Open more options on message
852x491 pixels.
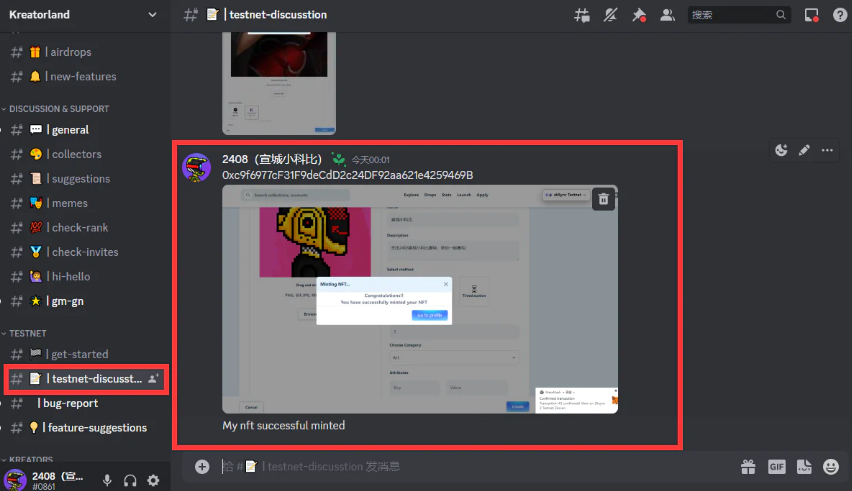click(x=827, y=150)
